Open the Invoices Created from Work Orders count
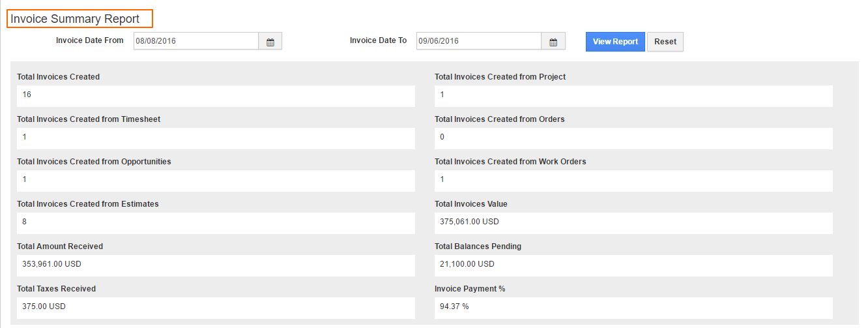The width and height of the screenshot is (868, 328). coord(442,179)
